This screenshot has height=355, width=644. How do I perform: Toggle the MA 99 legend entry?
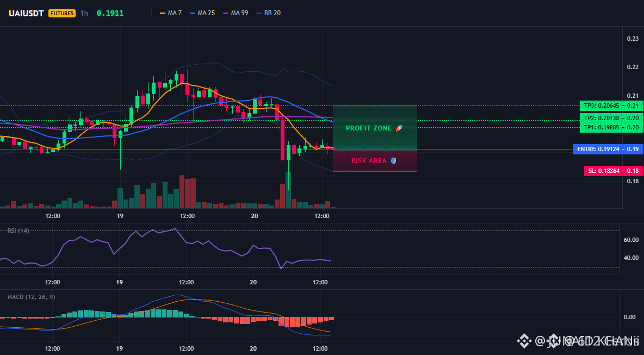click(x=236, y=13)
